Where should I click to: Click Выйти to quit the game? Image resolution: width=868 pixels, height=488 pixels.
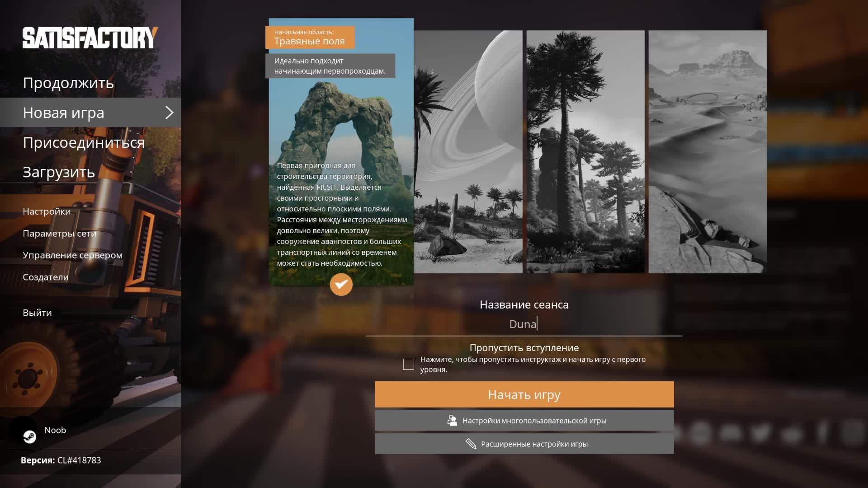pyautogui.click(x=37, y=313)
